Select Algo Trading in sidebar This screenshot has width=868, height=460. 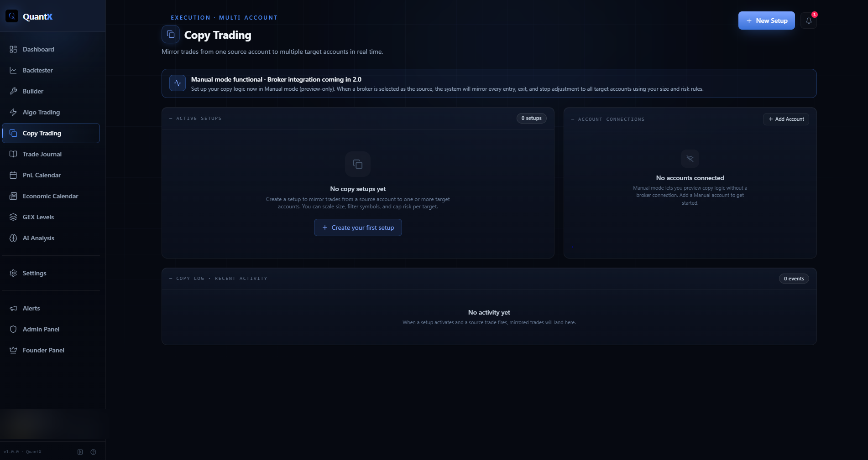point(51,112)
